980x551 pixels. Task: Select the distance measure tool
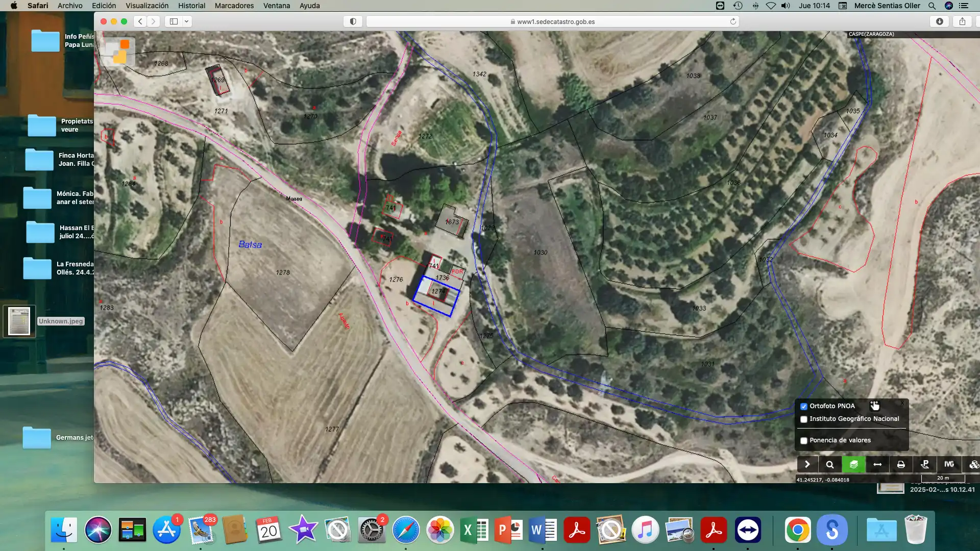click(x=877, y=464)
